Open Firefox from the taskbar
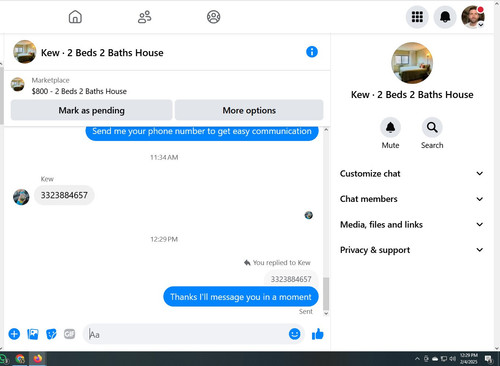 tap(38, 359)
